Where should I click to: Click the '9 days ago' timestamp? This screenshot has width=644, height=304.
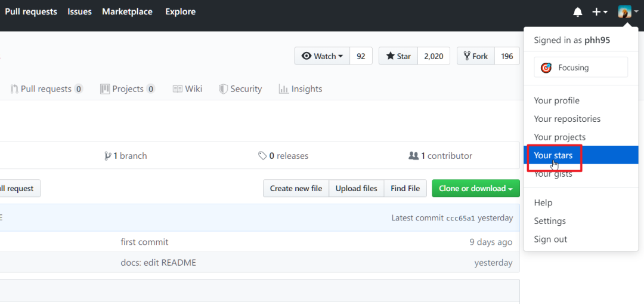[491, 242]
